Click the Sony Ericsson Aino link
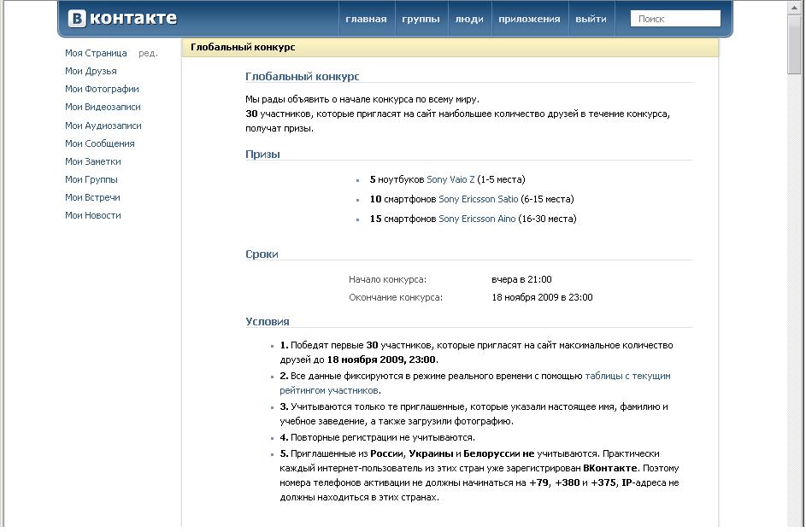This screenshot has width=806, height=532. pos(477,219)
